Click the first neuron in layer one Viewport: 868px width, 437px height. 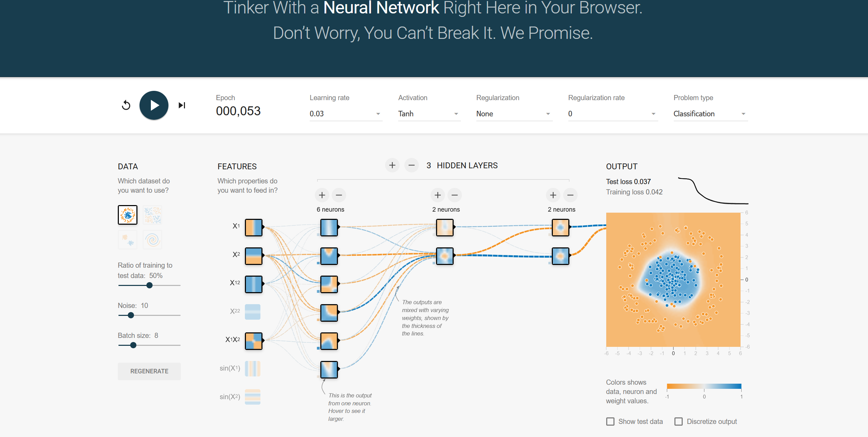(x=329, y=227)
